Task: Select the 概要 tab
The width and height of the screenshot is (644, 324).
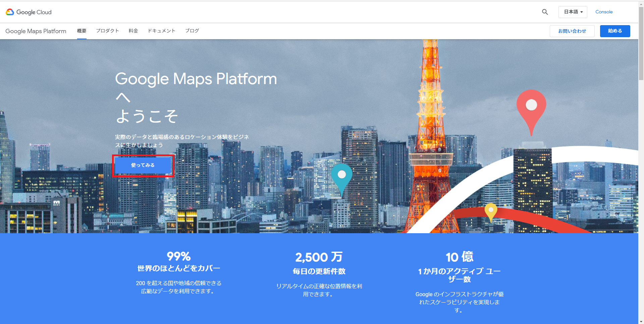Action: (x=82, y=31)
